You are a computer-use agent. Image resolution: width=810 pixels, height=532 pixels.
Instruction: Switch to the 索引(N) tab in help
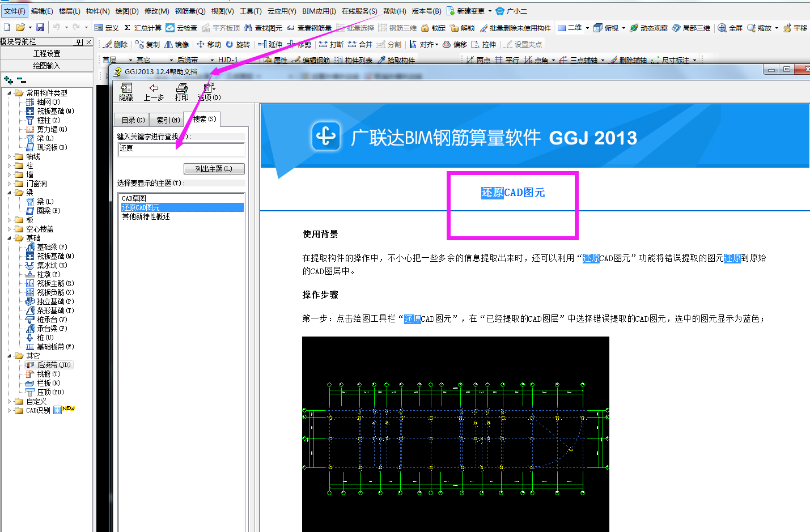tap(168, 120)
